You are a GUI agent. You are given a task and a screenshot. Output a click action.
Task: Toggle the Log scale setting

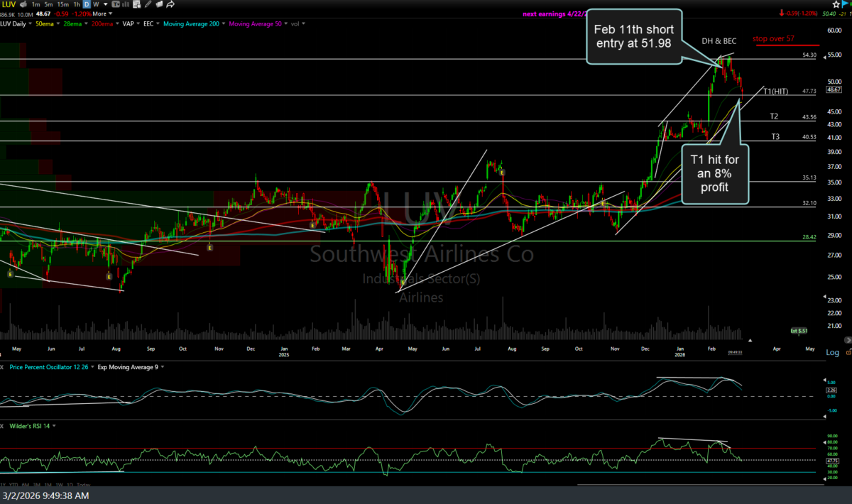[x=832, y=352]
